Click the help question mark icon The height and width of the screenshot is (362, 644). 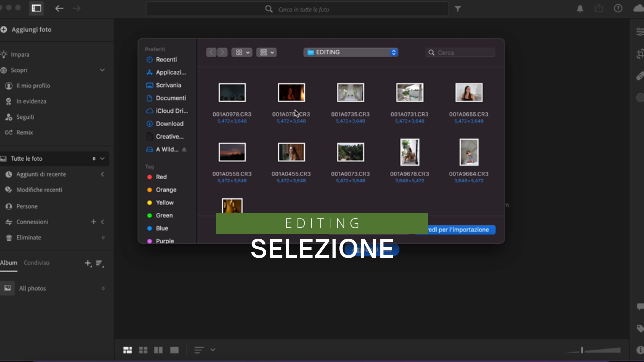point(618,9)
